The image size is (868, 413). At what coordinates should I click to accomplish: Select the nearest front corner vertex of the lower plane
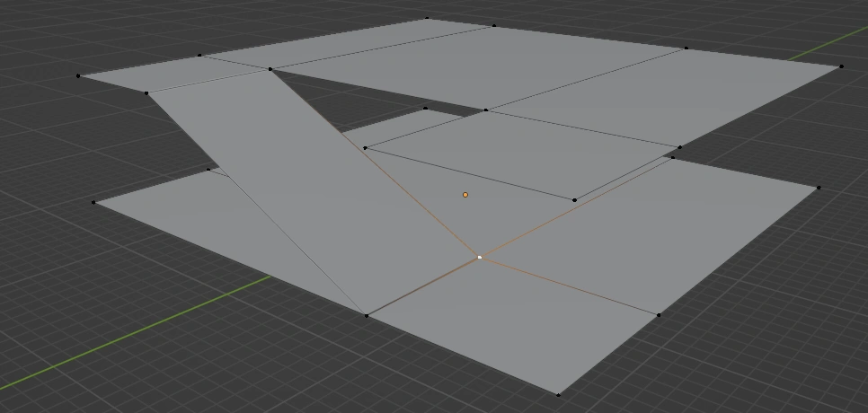point(558,395)
